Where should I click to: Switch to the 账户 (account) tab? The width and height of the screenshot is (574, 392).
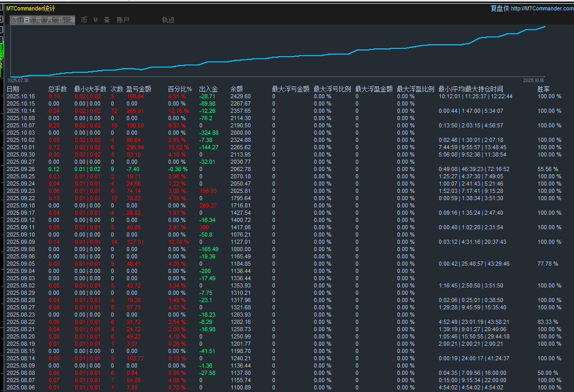pos(123,20)
